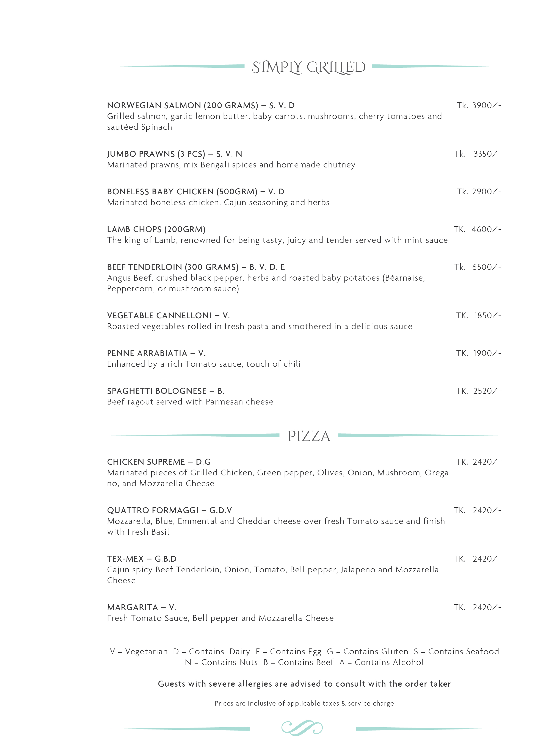This screenshot has width=535, height=756.
Task: Click the Spaghetti Bolognese title
Action: 165,391
